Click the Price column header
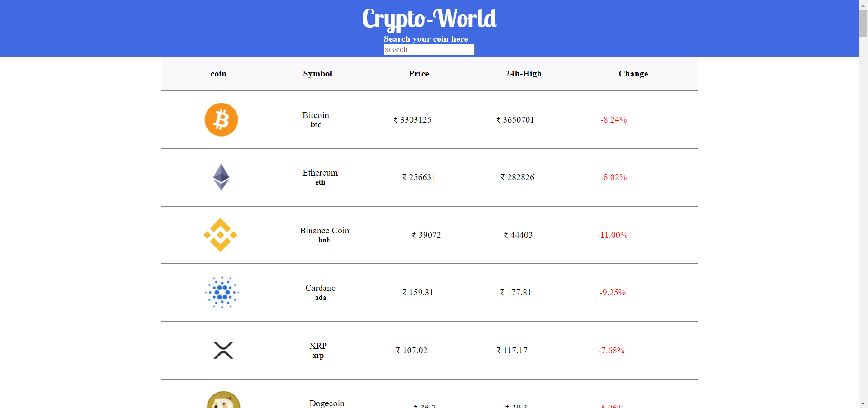Viewport: 868px width, 408px height. coord(419,74)
